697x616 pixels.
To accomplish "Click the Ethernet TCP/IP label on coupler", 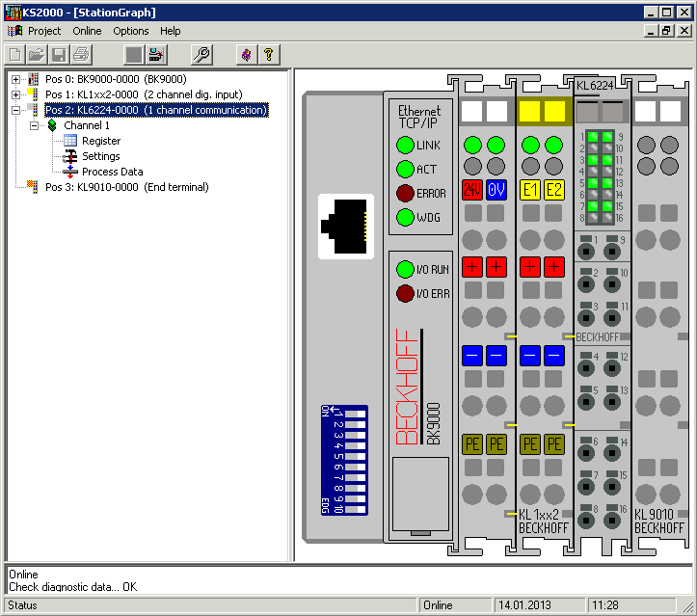I will [419, 117].
